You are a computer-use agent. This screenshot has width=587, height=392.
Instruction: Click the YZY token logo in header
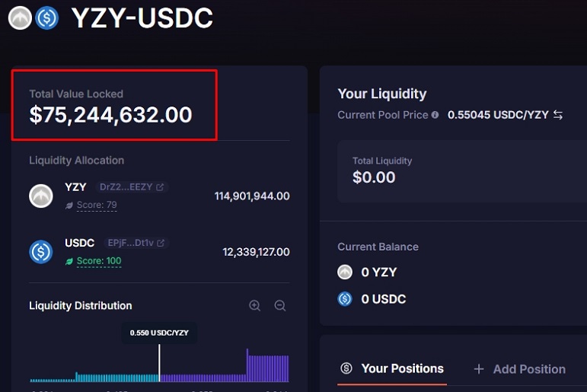coord(21,18)
